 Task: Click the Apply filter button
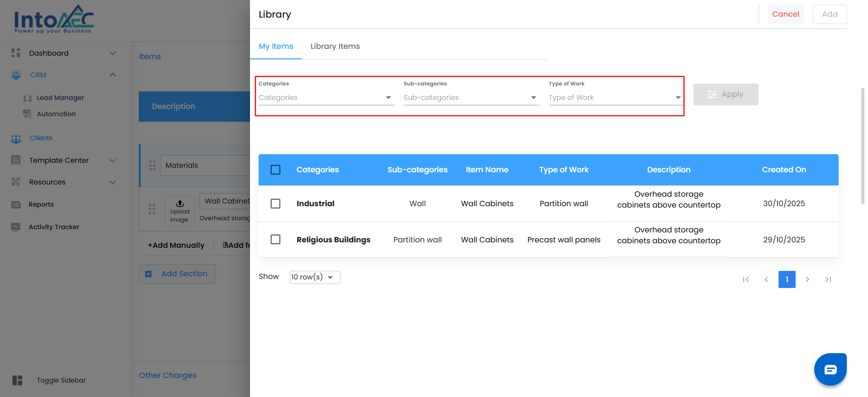coord(726,95)
